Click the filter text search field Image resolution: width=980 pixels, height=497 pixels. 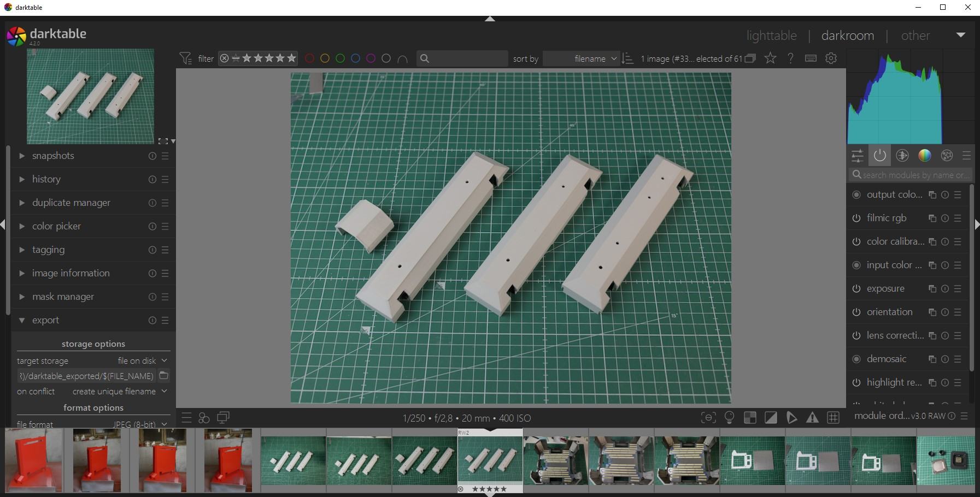tap(462, 58)
